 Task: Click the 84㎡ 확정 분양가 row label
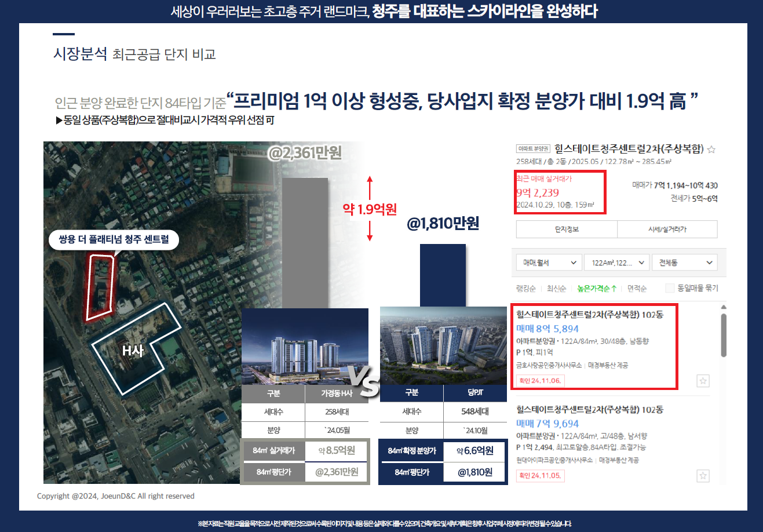(x=411, y=450)
